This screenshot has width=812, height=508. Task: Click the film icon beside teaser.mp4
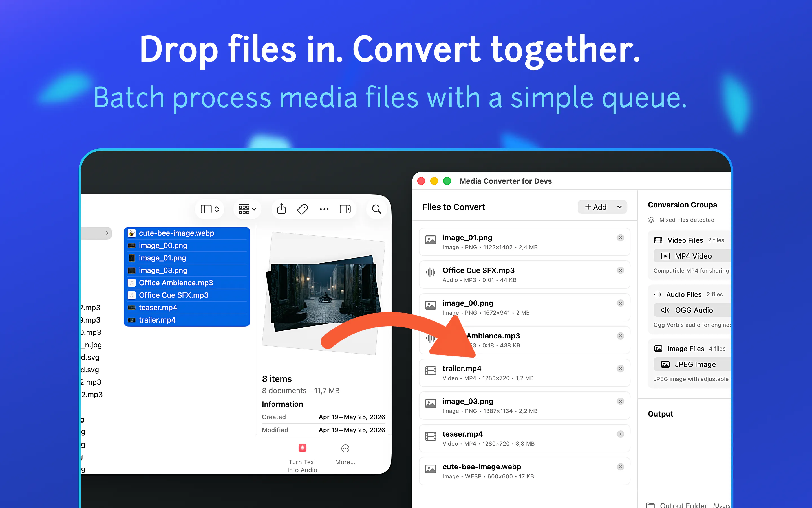(431, 436)
